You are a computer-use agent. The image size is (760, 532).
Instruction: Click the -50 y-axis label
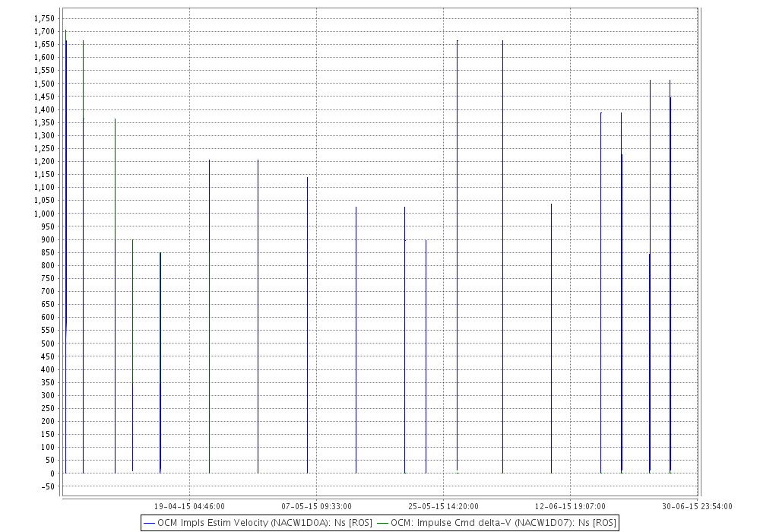49,486
